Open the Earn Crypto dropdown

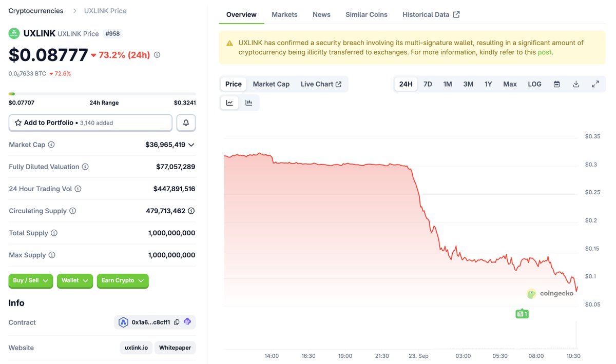point(123,280)
